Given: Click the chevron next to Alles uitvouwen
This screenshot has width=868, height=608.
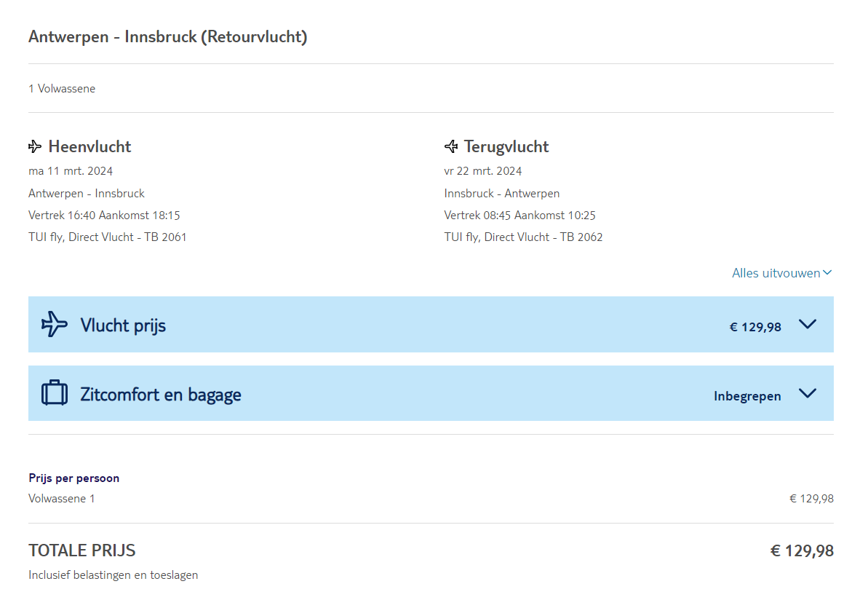Looking at the screenshot, I should 827,273.
